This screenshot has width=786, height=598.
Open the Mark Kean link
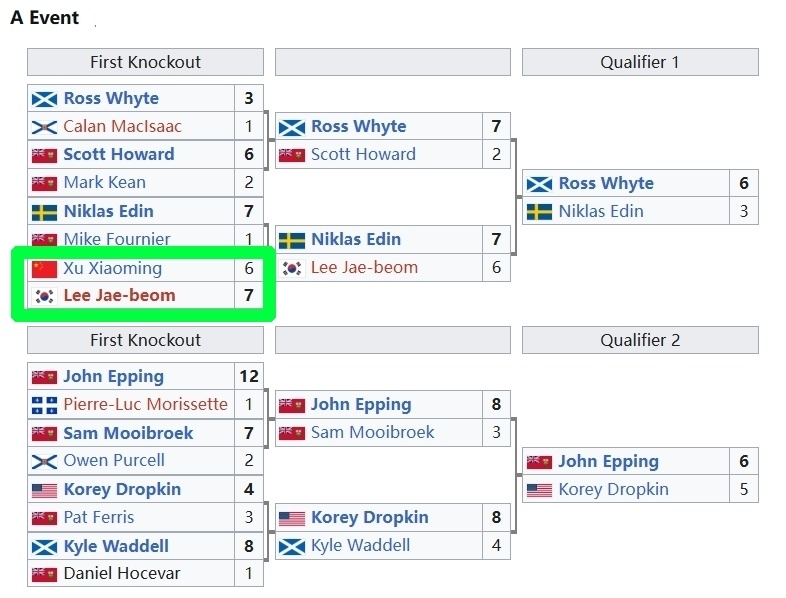(105, 183)
